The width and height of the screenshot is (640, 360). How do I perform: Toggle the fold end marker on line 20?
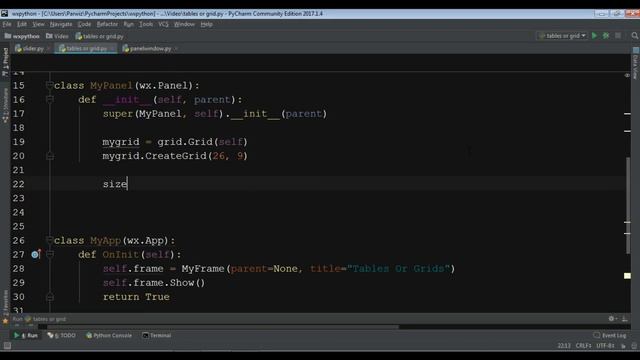pyautogui.click(x=50, y=156)
